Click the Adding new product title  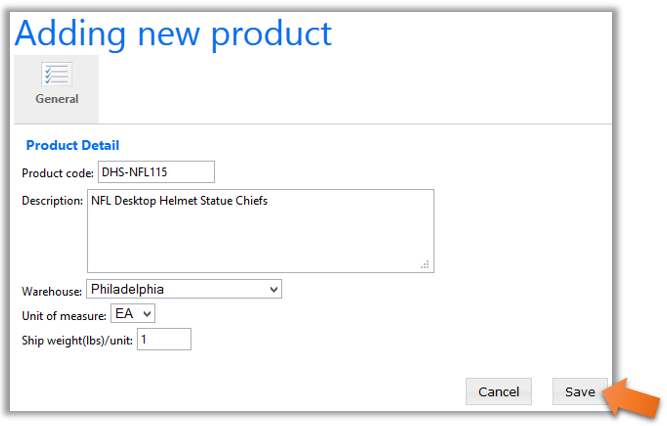173,34
